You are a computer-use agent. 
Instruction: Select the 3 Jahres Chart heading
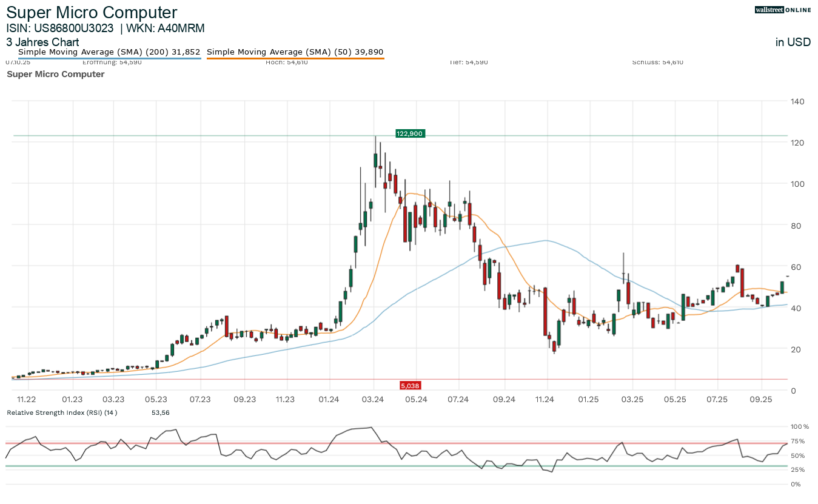coord(42,42)
